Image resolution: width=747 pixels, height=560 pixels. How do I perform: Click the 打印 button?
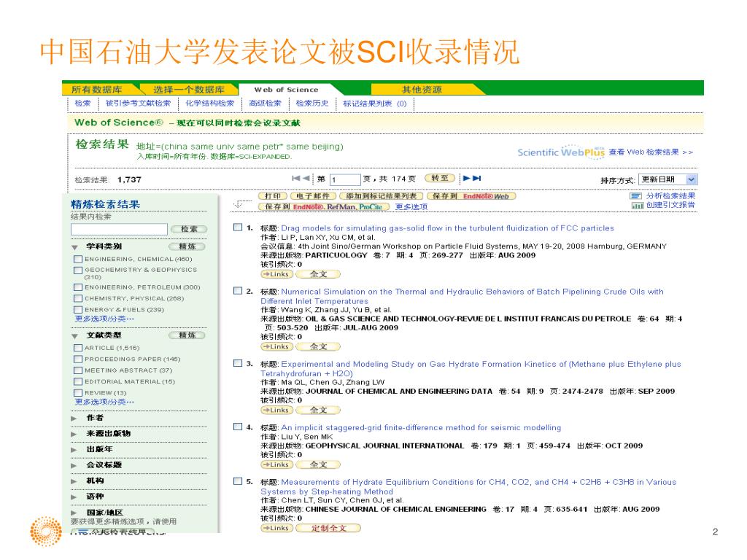[273, 195]
